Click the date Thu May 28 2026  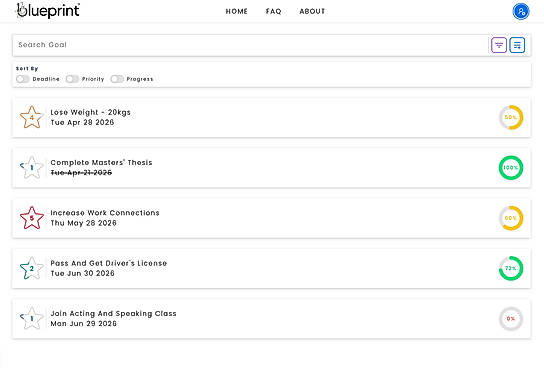(83, 223)
